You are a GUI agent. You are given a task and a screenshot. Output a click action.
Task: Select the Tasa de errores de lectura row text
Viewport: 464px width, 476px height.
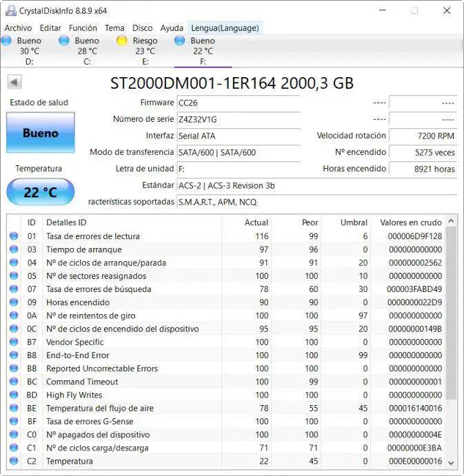92,236
